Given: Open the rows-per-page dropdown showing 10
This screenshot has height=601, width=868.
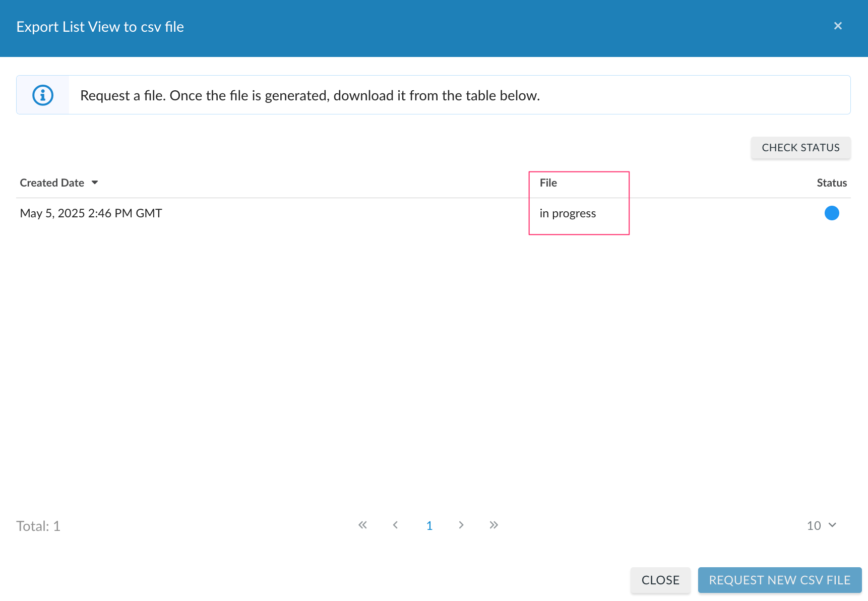Looking at the screenshot, I should click(821, 526).
